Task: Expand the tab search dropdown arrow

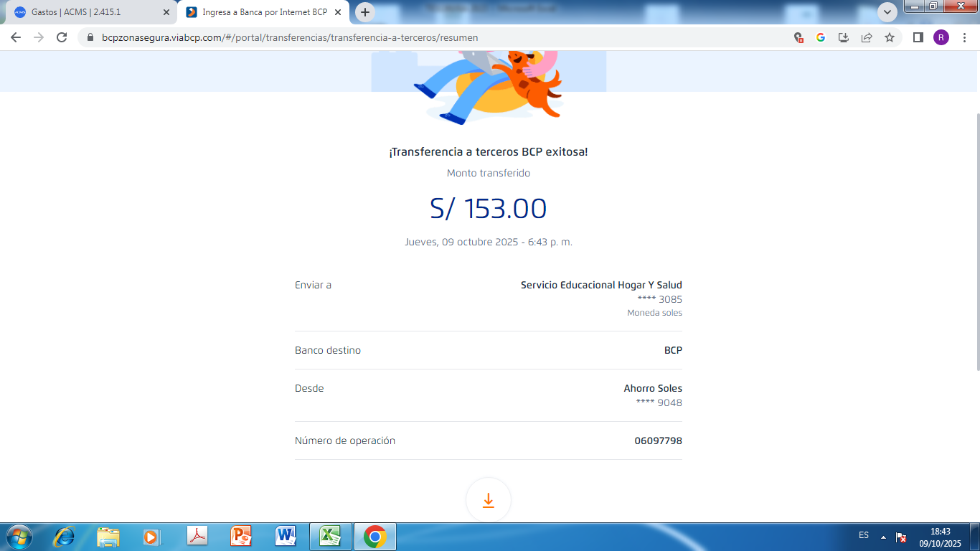Action: click(x=887, y=12)
